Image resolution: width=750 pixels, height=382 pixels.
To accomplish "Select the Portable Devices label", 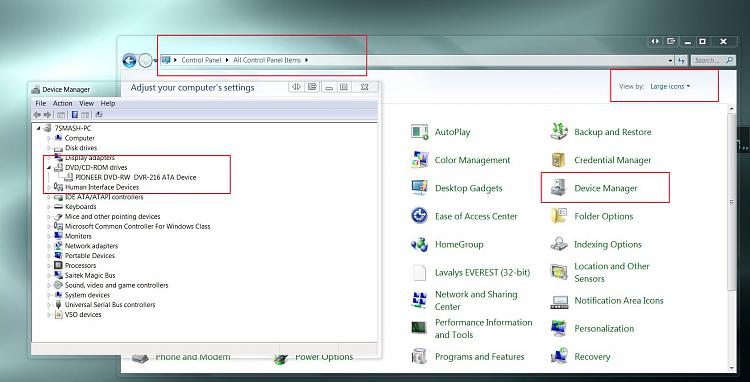I will (90, 256).
